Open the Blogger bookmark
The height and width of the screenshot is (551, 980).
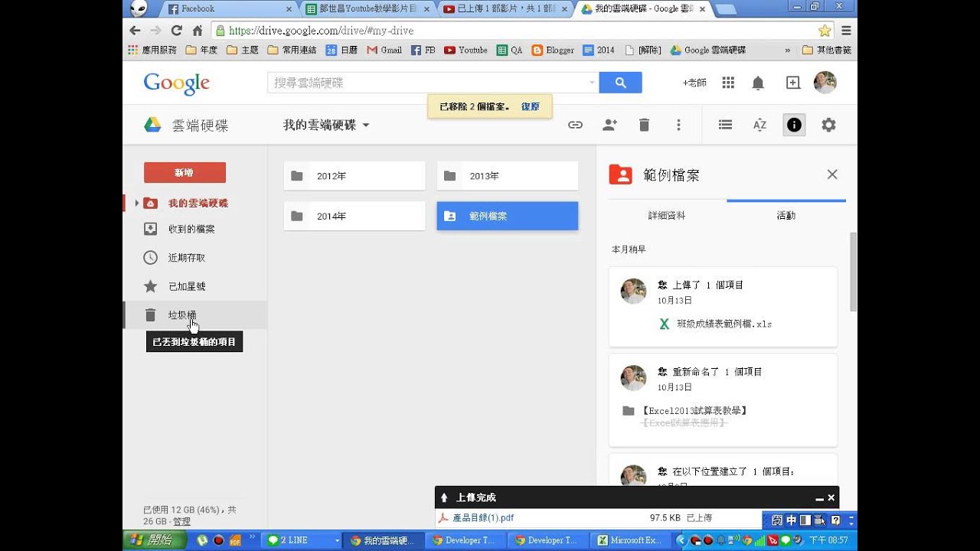[x=553, y=50]
